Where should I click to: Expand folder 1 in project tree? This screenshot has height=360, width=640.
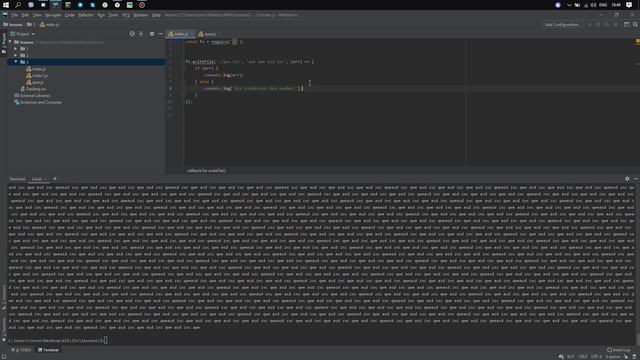(x=16, y=49)
